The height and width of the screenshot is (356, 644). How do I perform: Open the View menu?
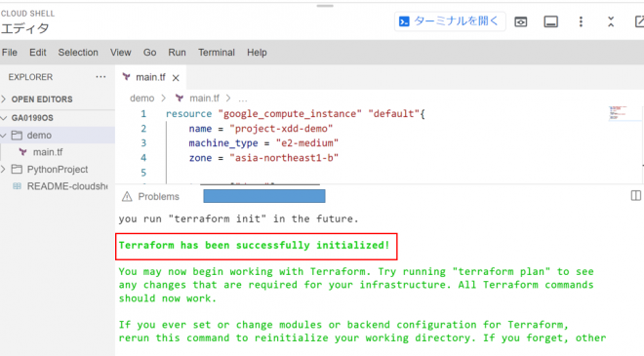(120, 53)
